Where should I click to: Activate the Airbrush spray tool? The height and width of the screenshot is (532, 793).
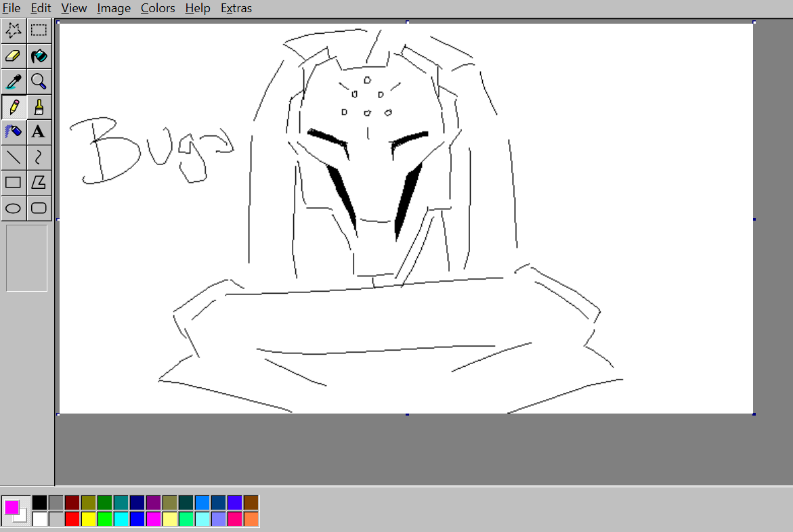tap(14, 132)
